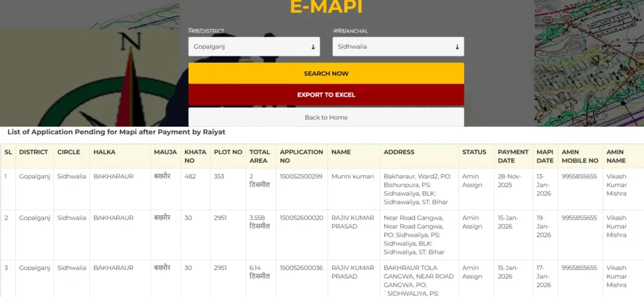
Task: Click the TOTAL AREA column header
Action: pos(260,156)
